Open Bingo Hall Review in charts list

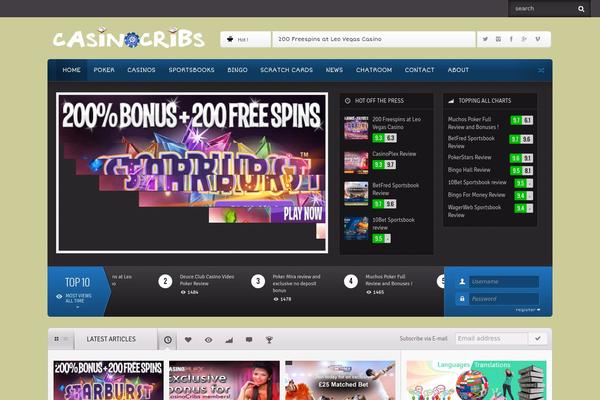469,170
